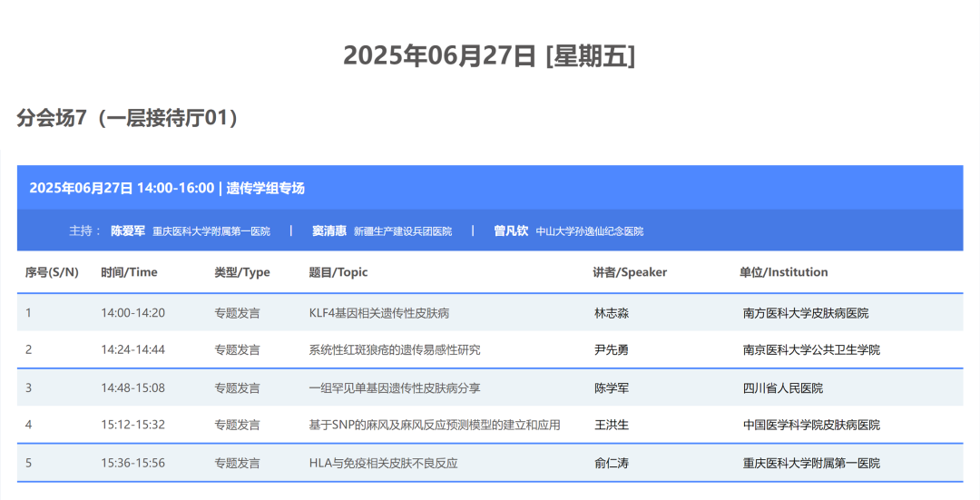Click the date heading 2025年06月27日 [星期五]
This screenshot has height=500, width=980.
click(x=489, y=55)
